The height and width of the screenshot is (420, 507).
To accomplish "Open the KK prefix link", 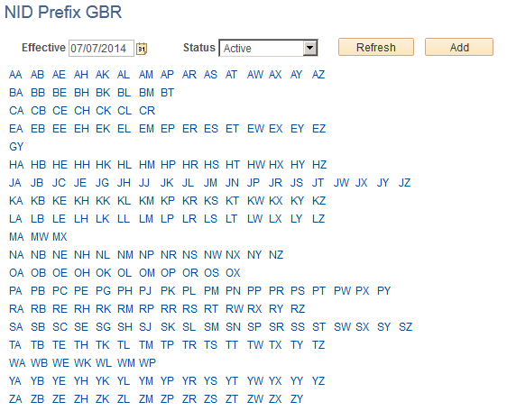I will click(x=103, y=201).
